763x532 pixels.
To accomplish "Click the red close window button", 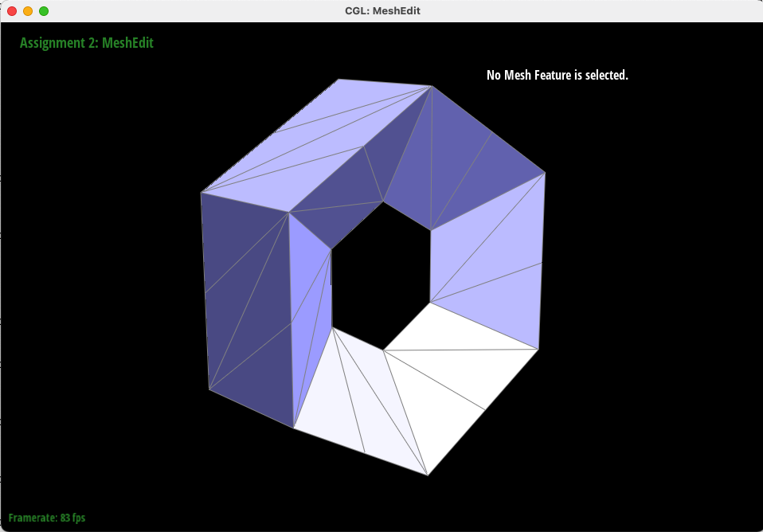I will click(12, 11).
